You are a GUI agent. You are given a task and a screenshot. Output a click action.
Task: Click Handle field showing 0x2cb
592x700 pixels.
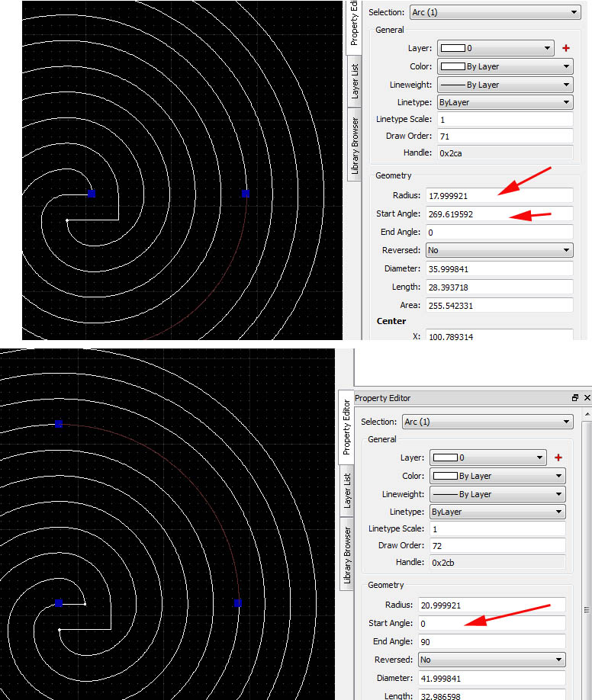click(x=497, y=563)
